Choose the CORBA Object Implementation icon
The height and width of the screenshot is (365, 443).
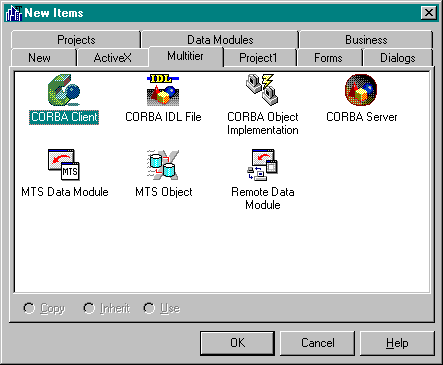262,90
